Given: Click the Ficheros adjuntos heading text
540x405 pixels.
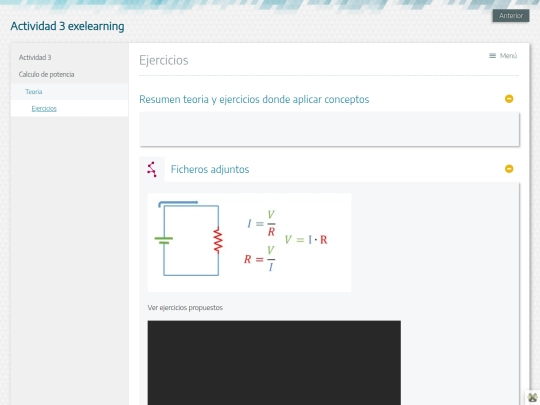Looking at the screenshot, I should click(x=210, y=169).
